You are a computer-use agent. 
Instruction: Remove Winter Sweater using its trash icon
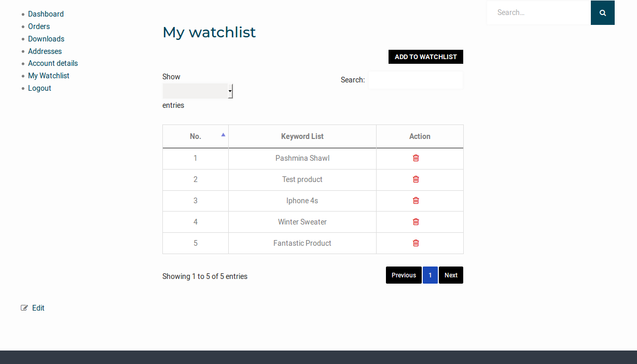416,222
